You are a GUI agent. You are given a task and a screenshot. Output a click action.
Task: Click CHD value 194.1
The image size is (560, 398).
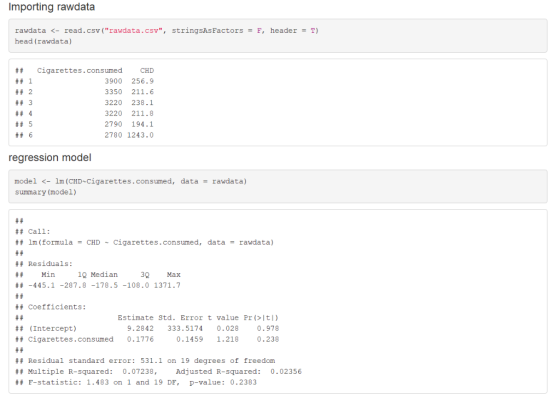tap(142, 124)
